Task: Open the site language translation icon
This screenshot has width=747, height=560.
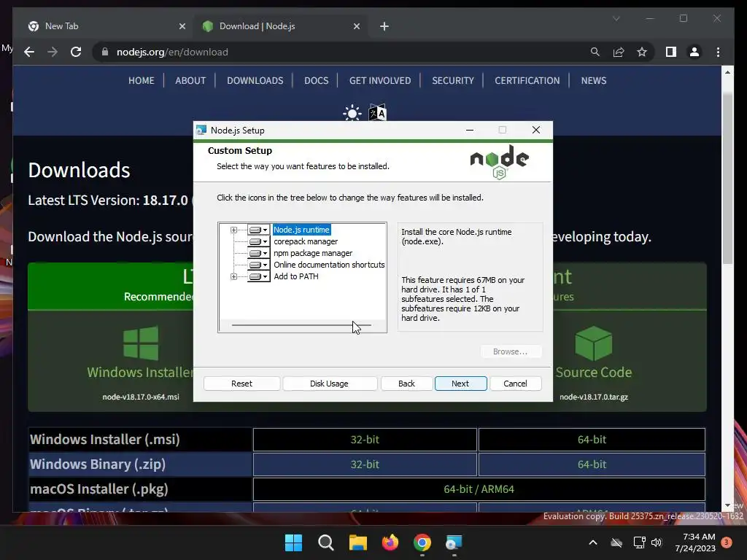Action: coord(377,113)
